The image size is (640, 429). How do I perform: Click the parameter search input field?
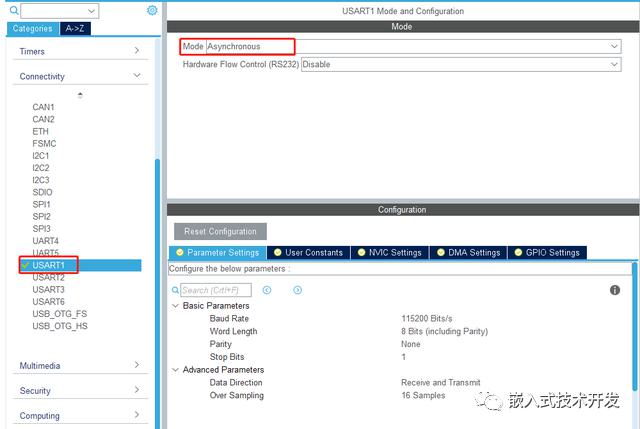[215, 290]
